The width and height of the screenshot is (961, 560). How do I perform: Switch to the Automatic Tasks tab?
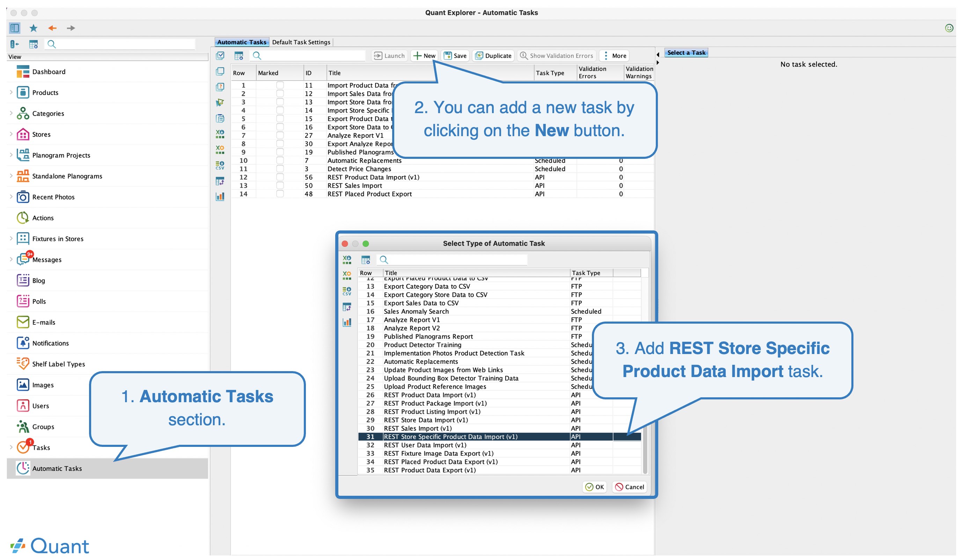coord(242,42)
